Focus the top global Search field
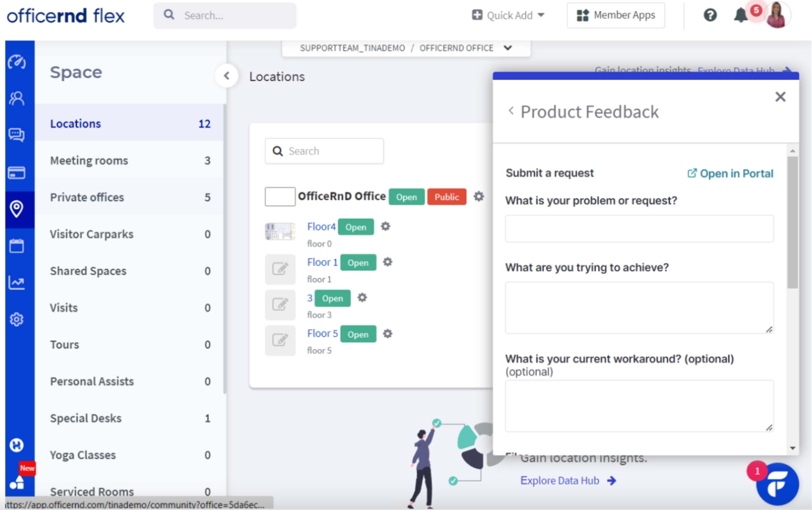 225,15
